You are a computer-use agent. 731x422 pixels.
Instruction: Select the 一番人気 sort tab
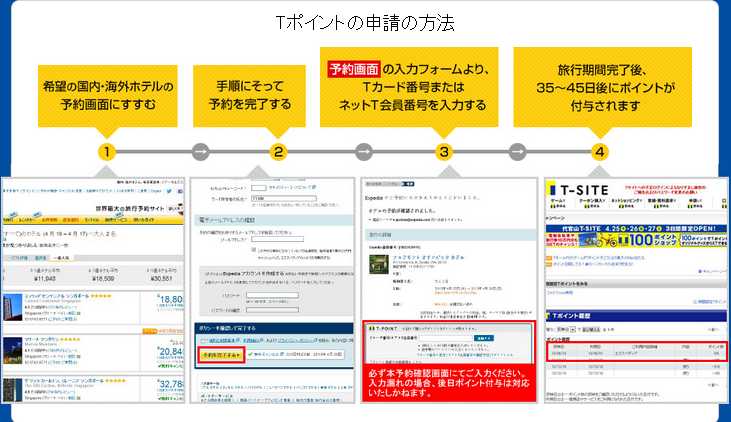(61, 258)
